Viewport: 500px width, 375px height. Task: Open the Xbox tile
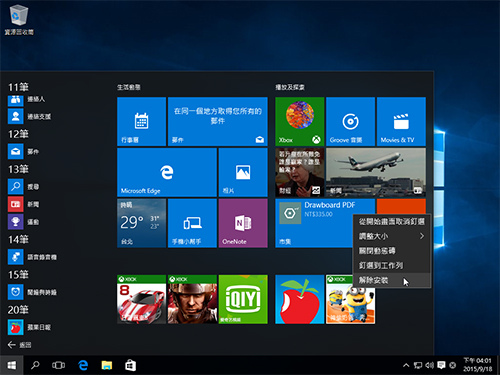coord(300,121)
